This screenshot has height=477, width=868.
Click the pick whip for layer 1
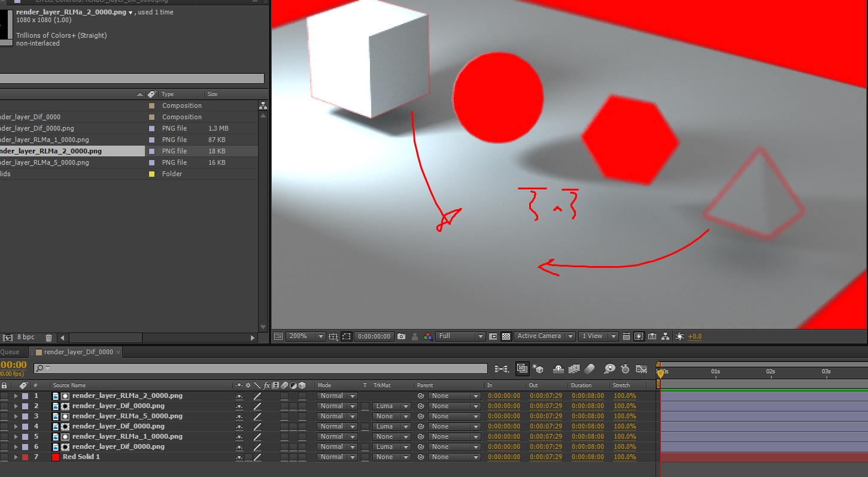point(421,396)
